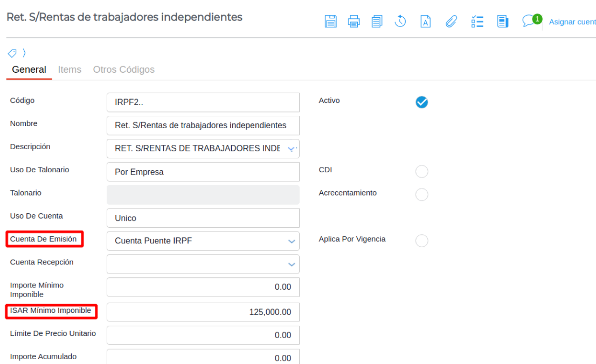Open the checklist icon in toolbar
The height and width of the screenshot is (364, 596).
[476, 22]
